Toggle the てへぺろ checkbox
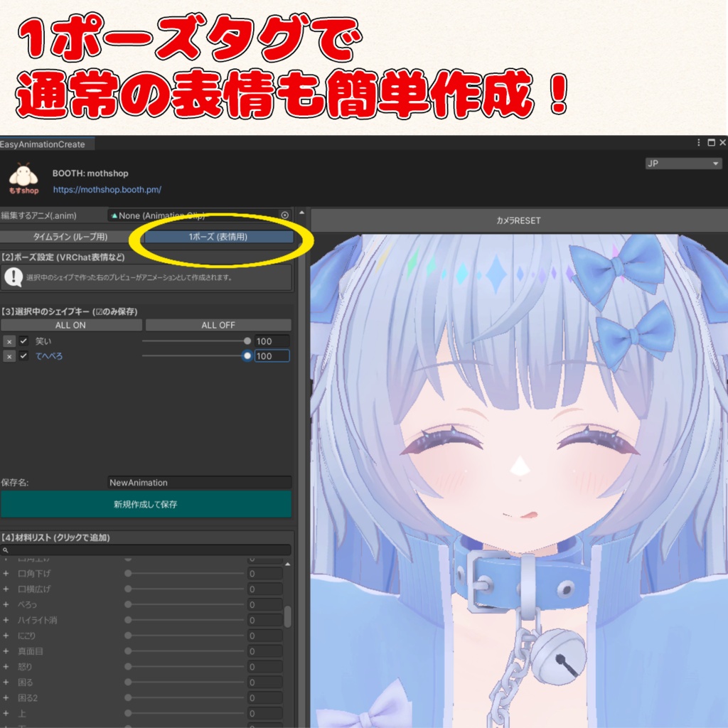728x728 pixels. [x=23, y=356]
